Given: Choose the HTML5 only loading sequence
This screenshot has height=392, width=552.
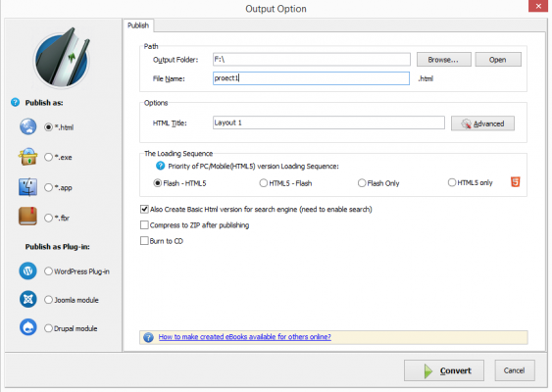Looking at the screenshot, I should point(452,182).
